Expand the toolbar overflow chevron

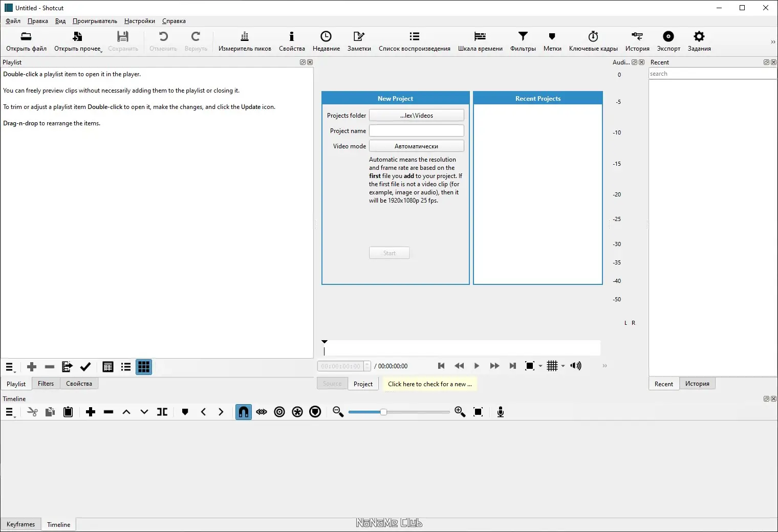(x=773, y=42)
